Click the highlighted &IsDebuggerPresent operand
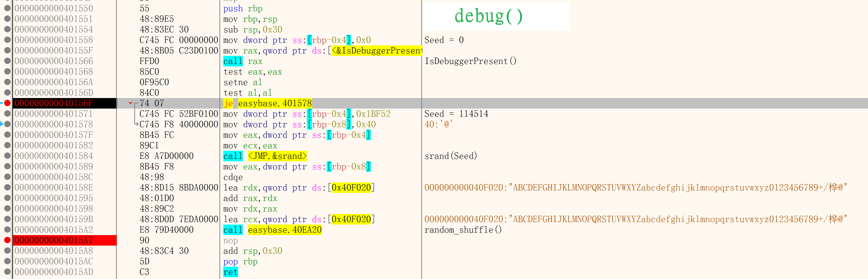 pos(376,51)
